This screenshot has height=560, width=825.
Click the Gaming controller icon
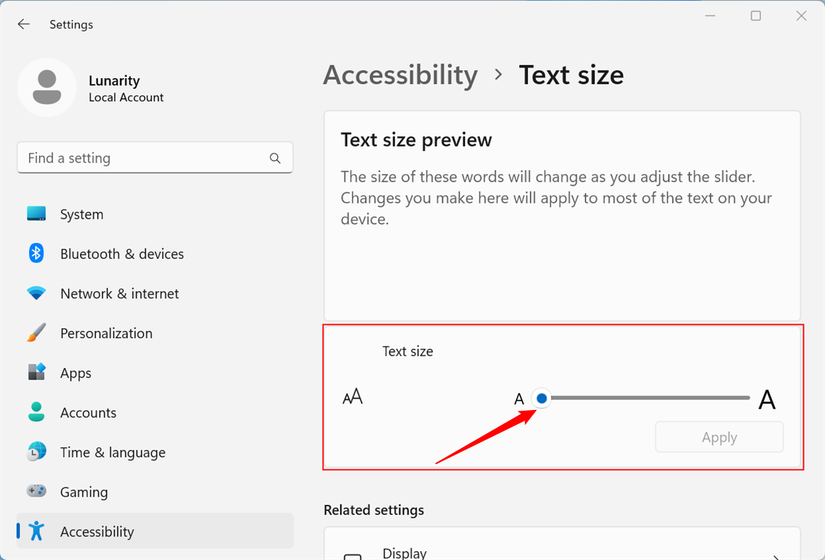point(37,492)
